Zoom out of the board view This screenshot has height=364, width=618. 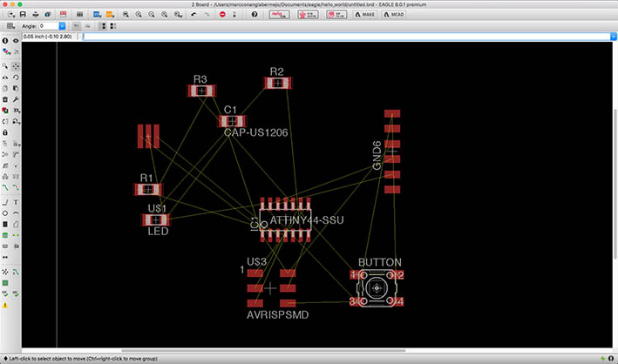pos(152,15)
